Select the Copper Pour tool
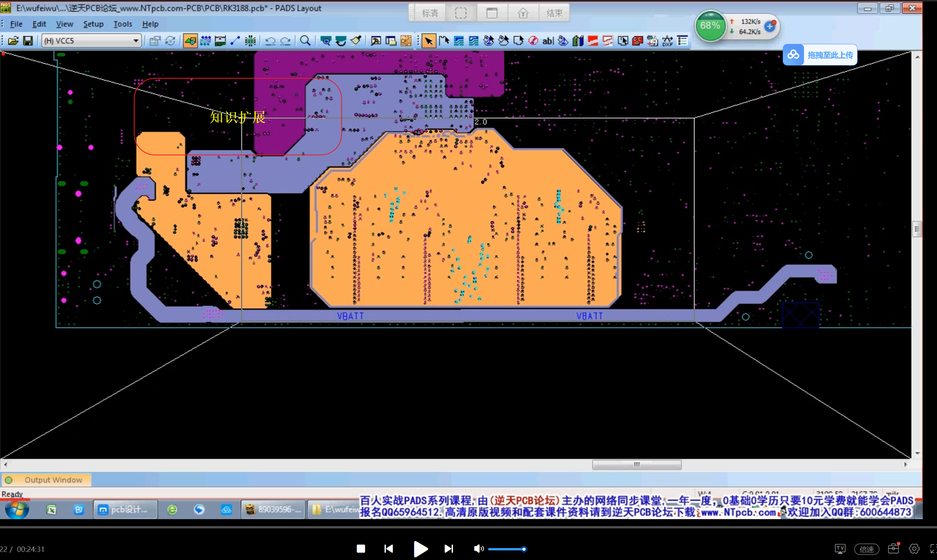Image resolution: width=937 pixels, height=560 pixels. point(489,40)
